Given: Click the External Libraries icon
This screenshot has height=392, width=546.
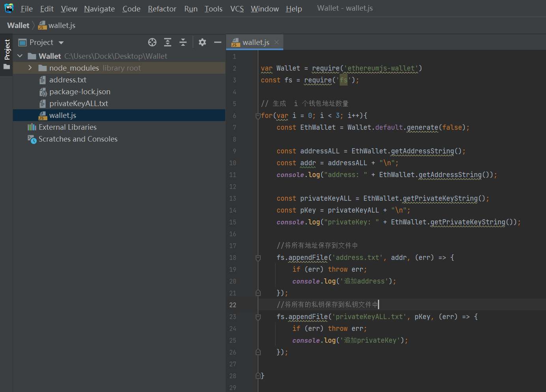Looking at the screenshot, I should pyautogui.click(x=32, y=127).
